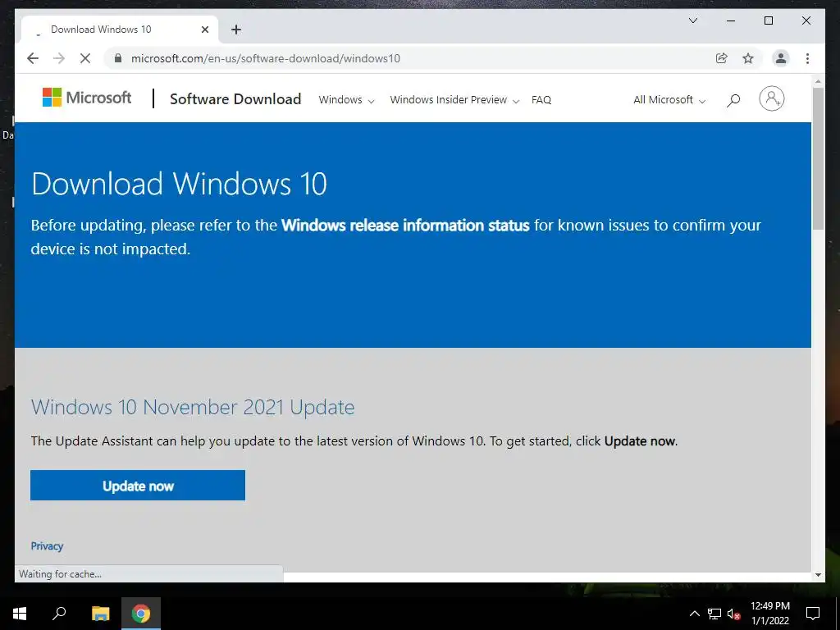Open the Chrome profile avatar
This screenshot has height=630, width=840.
tap(781, 58)
